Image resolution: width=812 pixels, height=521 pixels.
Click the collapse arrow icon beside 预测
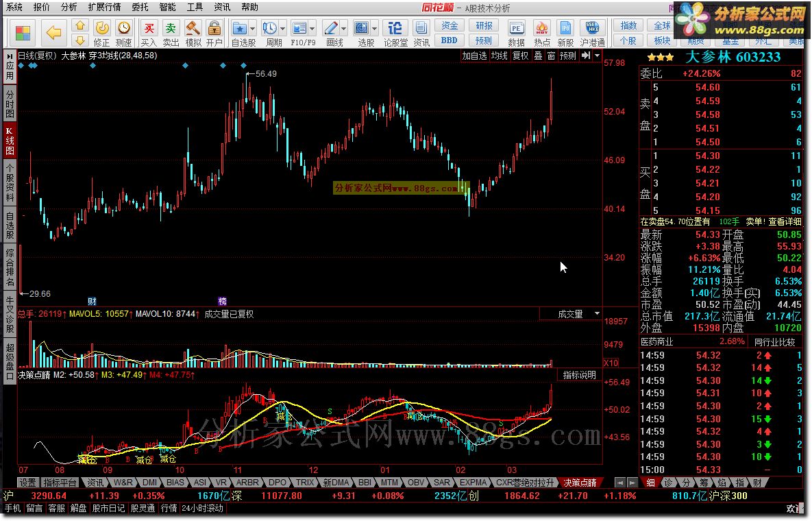coord(585,56)
